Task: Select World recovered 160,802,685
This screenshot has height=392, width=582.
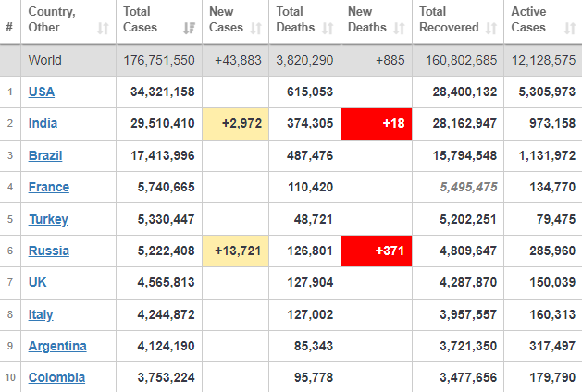Action: click(461, 60)
